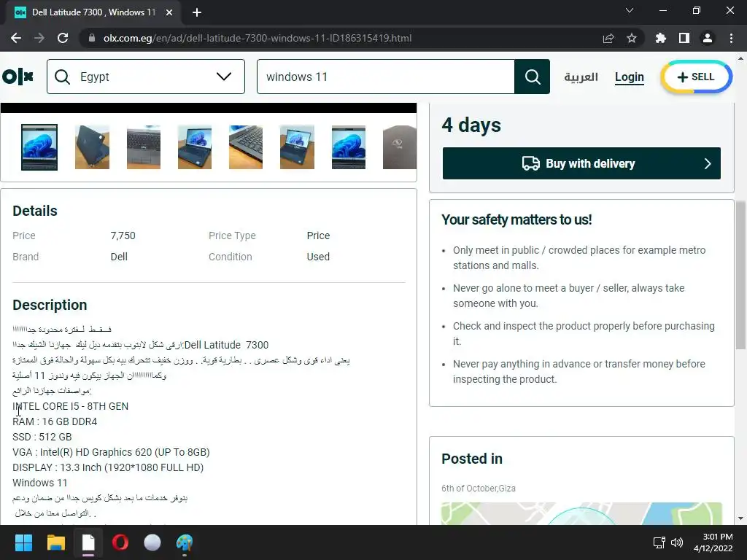Click the text INTEL CORE I5 - 8TH GEN
Screen dimensions: 747x560
pos(71,406)
